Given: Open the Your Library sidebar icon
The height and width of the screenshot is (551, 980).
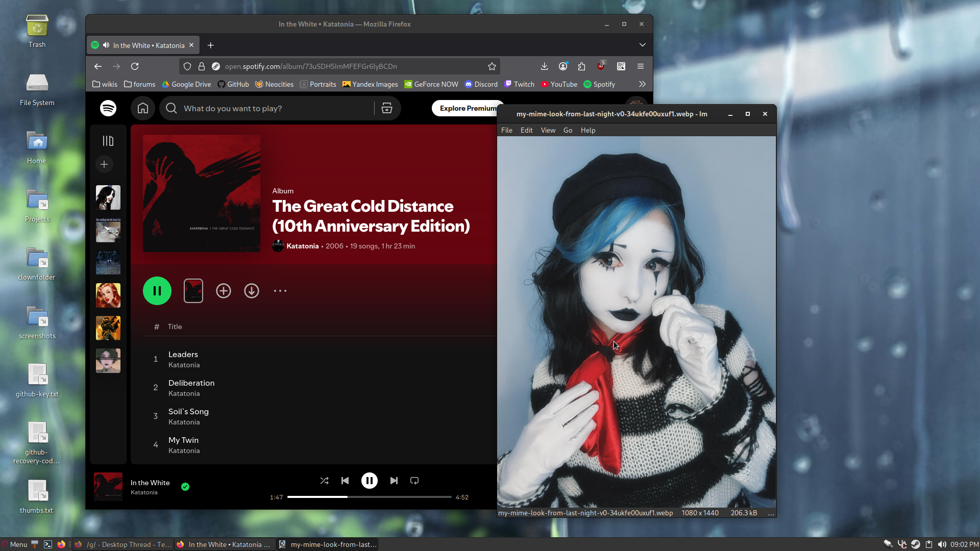Looking at the screenshot, I should (x=108, y=141).
